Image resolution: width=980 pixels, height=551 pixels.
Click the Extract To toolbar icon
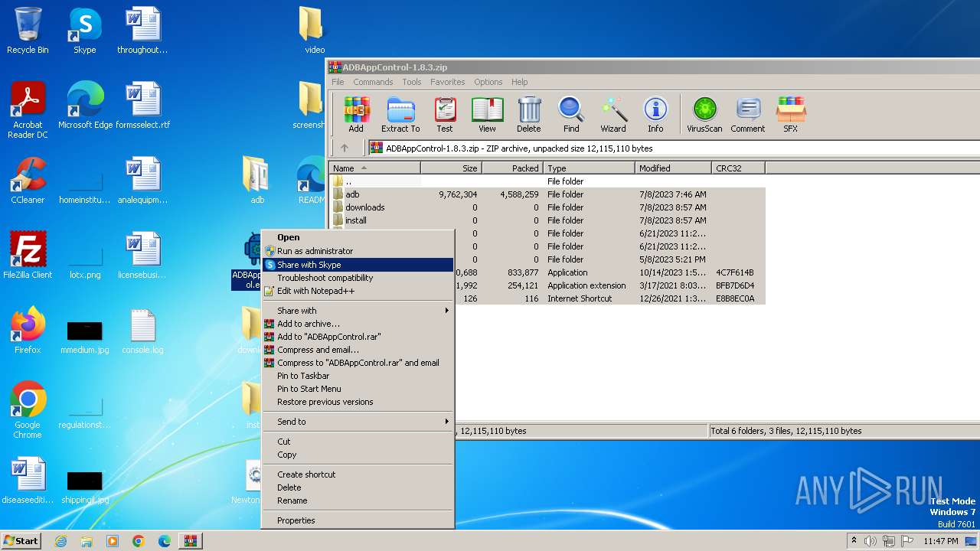[x=400, y=115]
